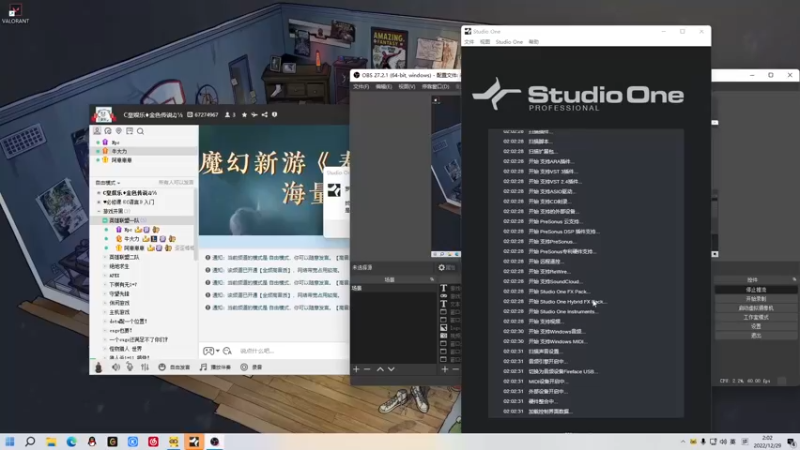Switch to OBS in the taskbar
The width and height of the screenshot is (800, 450).
[x=214, y=441]
